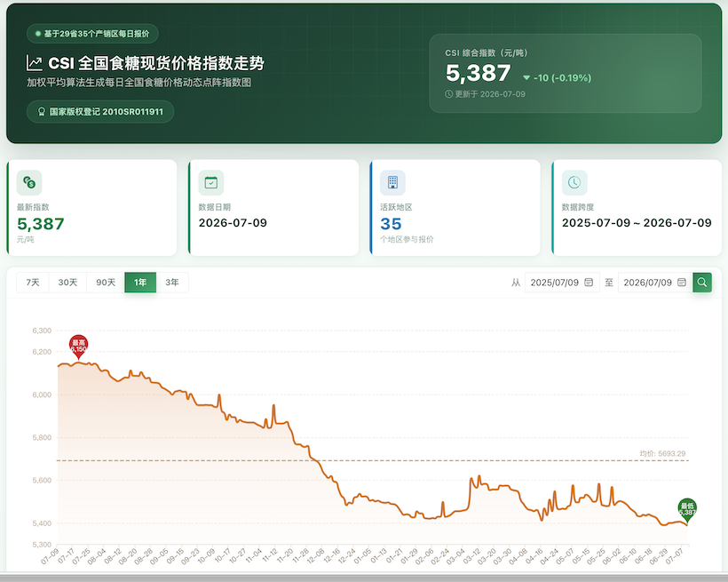This screenshot has height=582, width=728.
Task: Click the 07-09 x-axis date label
Action: [50, 556]
